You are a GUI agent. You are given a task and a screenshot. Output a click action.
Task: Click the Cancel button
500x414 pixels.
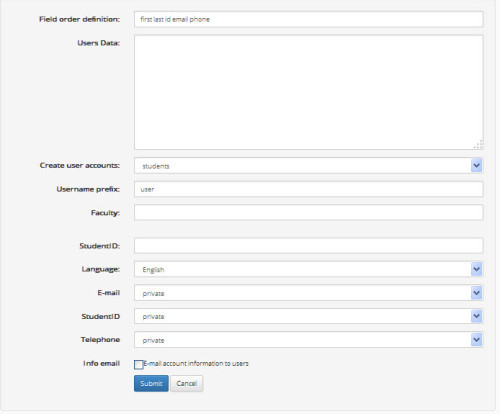pyautogui.click(x=187, y=384)
